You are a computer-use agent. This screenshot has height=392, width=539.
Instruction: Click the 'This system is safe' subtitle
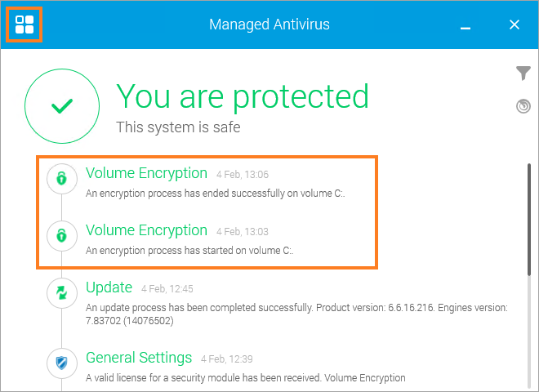(178, 127)
